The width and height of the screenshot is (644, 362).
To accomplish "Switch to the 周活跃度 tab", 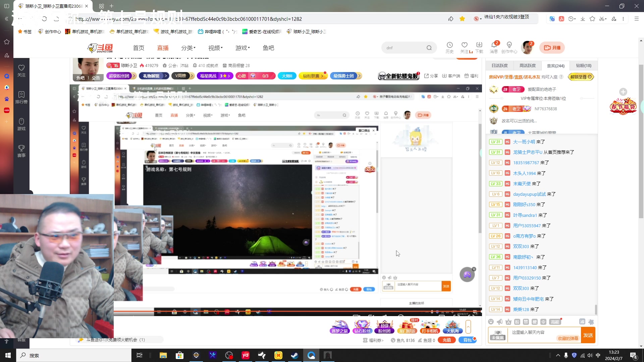I will coord(527,66).
